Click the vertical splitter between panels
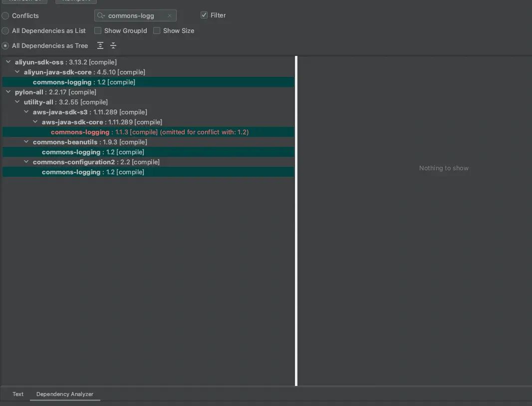 point(296,220)
